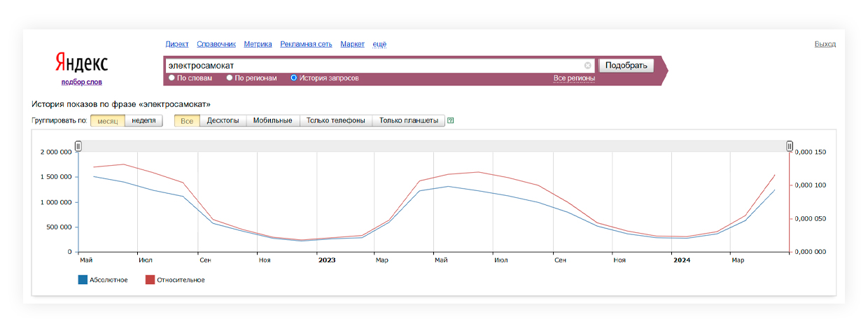Filter by «Мобильные»
Image resolution: width=868 pixels, height=333 pixels.
tap(272, 120)
